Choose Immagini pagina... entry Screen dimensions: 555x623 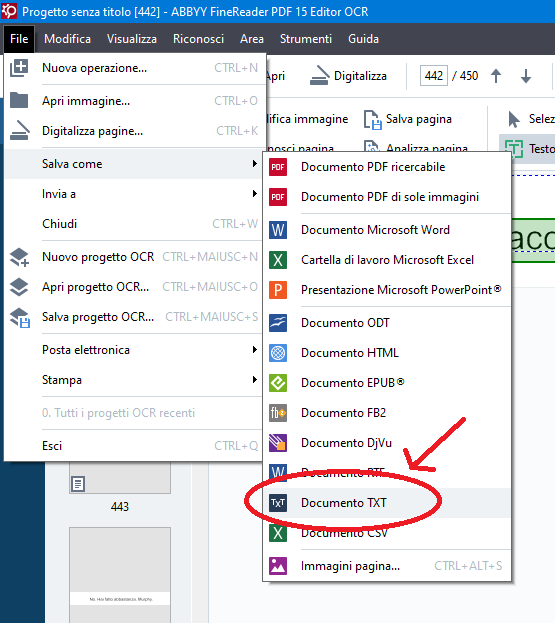point(387,566)
